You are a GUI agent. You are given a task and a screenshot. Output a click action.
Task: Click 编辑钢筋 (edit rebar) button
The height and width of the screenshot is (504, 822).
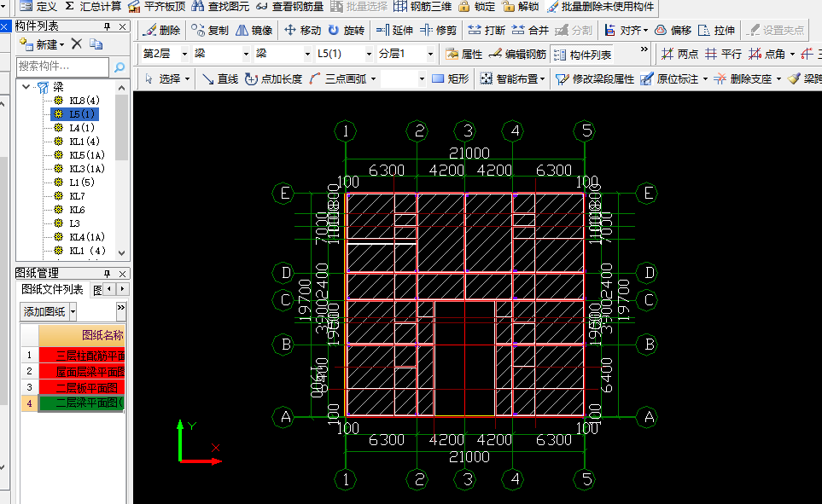[x=517, y=54]
